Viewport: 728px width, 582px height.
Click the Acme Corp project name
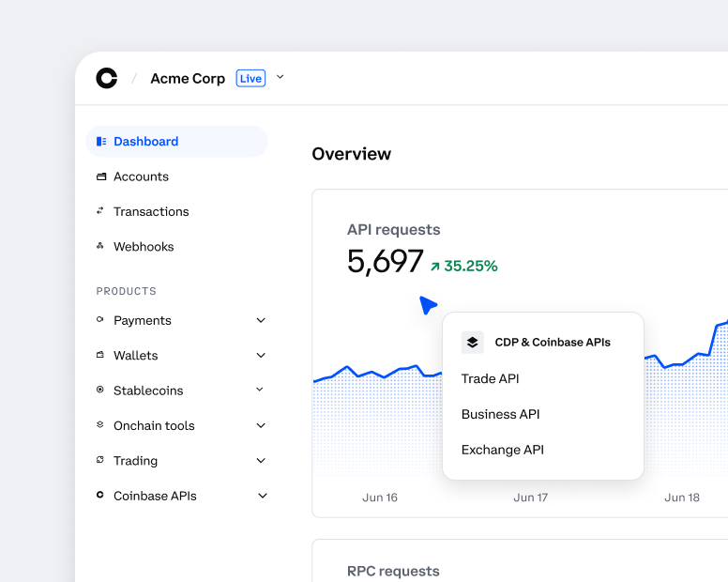pyautogui.click(x=188, y=79)
